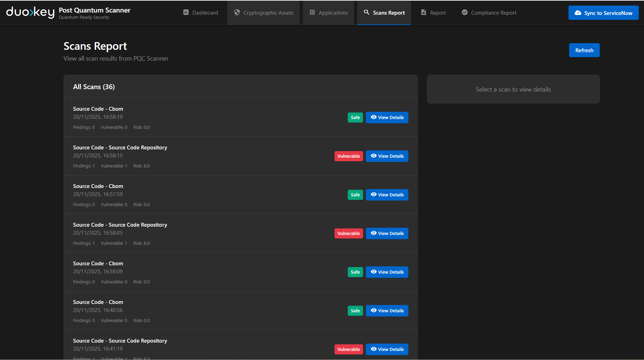This screenshot has width=644, height=360.
Task: Switch to Cryptographic Assets tab
Action: point(264,13)
